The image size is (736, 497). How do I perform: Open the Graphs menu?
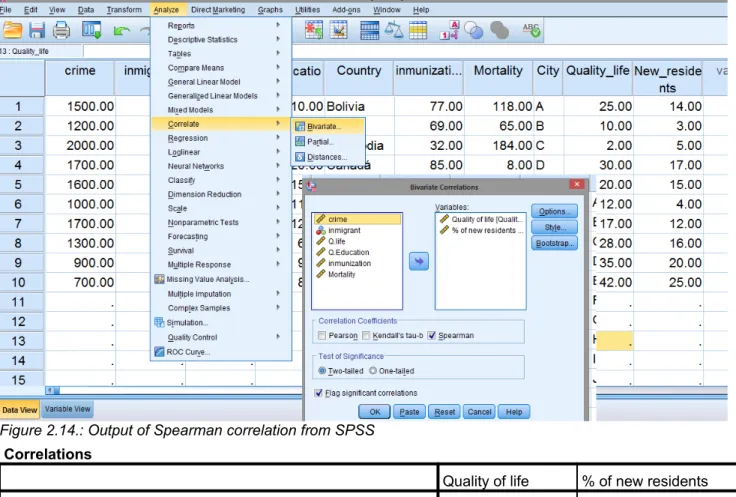[270, 9]
